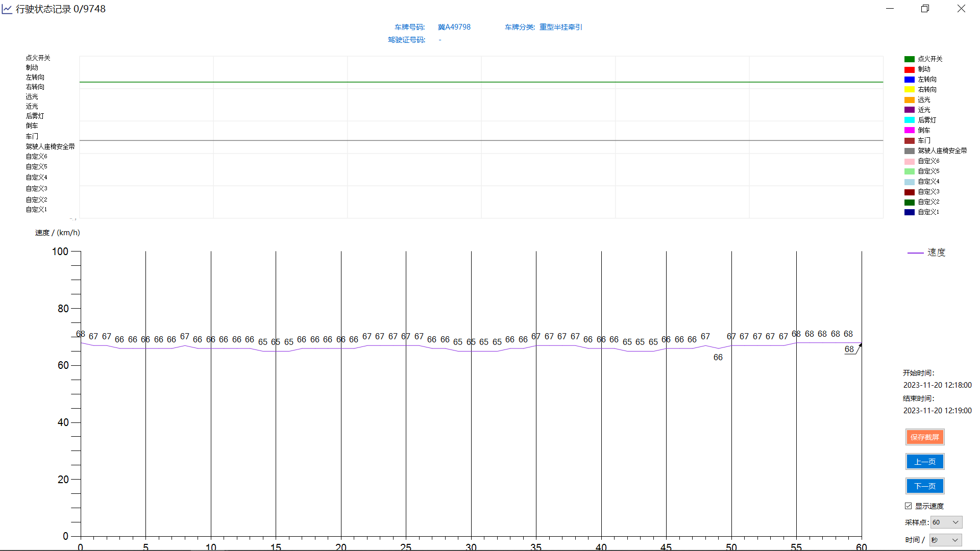The width and height of the screenshot is (980, 551).
Task: Click the 速度 / (km/h) axis title
Action: (58, 233)
